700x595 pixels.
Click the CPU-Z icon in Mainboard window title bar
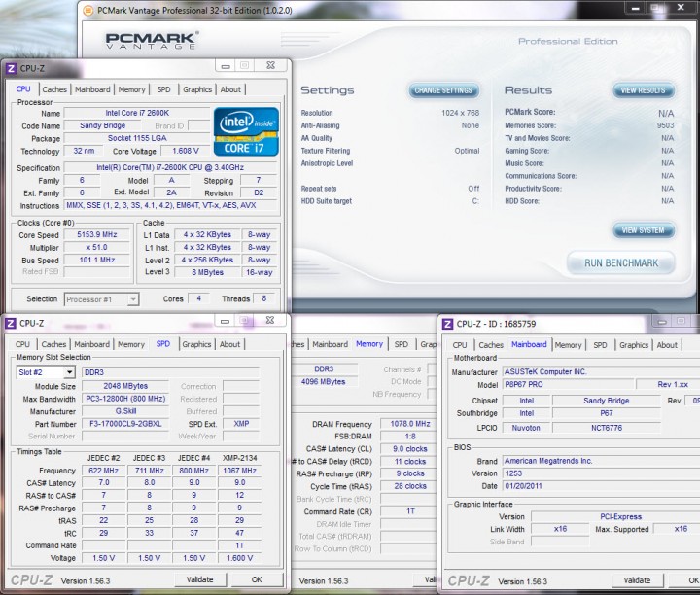(x=447, y=324)
